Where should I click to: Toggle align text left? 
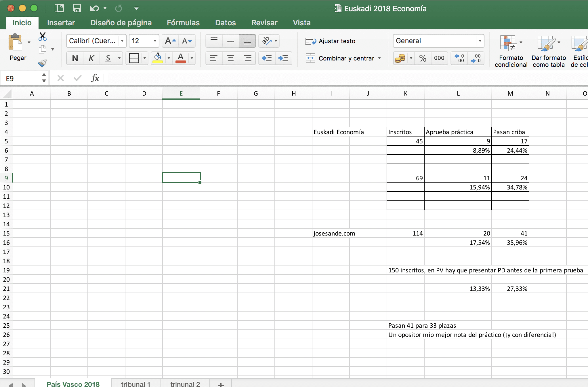[214, 58]
